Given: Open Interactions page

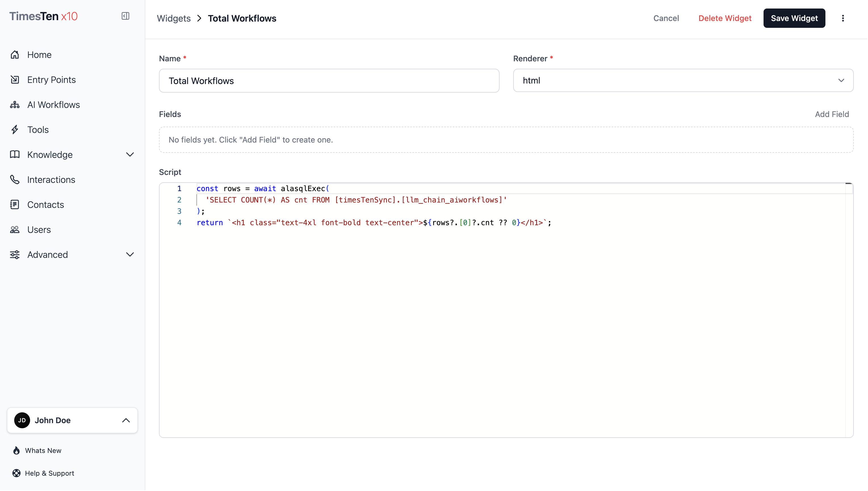Looking at the screenshot, I should click(x=51, y=179).
